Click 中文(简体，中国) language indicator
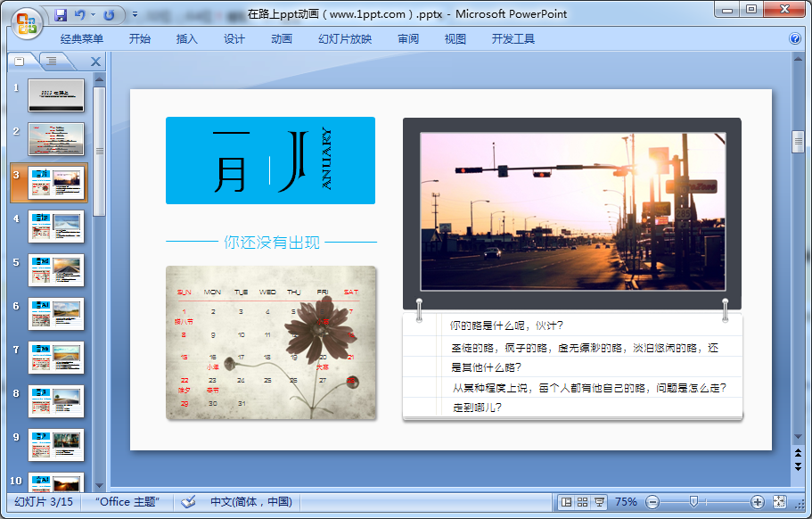Screen dimensions: 812x519 251,502
